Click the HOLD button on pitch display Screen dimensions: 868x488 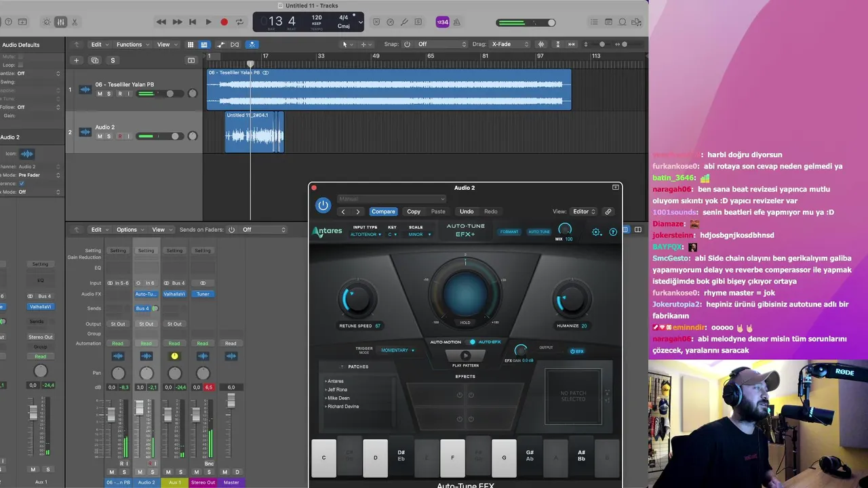465,323
